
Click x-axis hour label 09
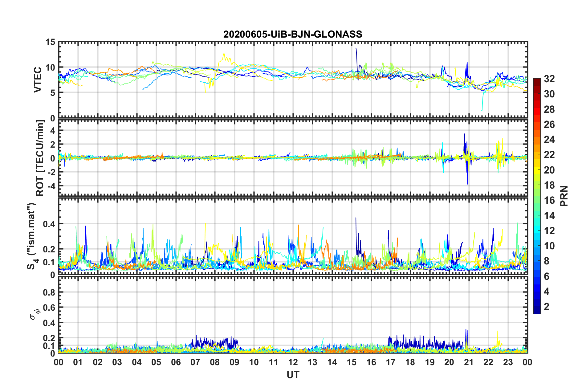coord(234,362)
